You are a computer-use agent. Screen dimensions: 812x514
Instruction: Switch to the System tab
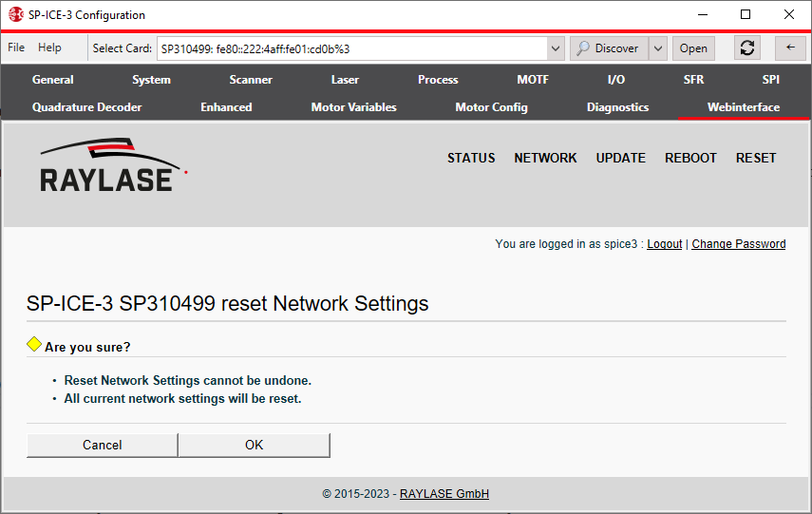[151, 80]
